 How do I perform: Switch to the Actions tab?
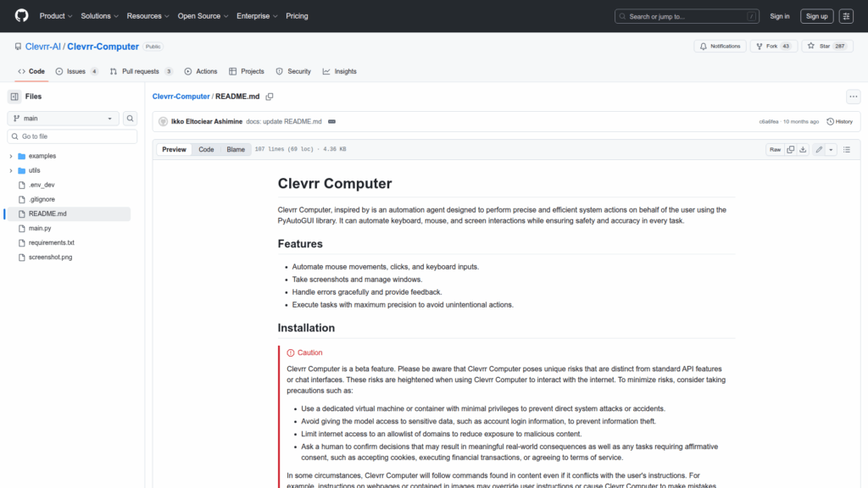click(x=201, y=71)
